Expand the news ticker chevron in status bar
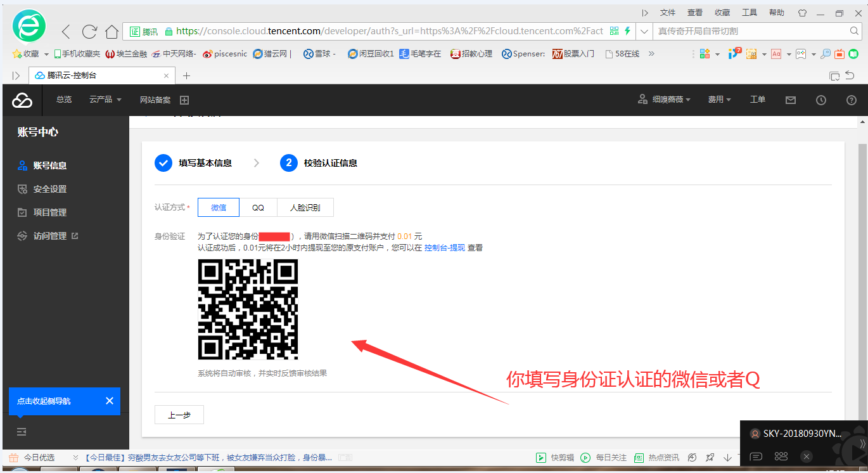This screenshot has width=868, height=473. [76, 457]
